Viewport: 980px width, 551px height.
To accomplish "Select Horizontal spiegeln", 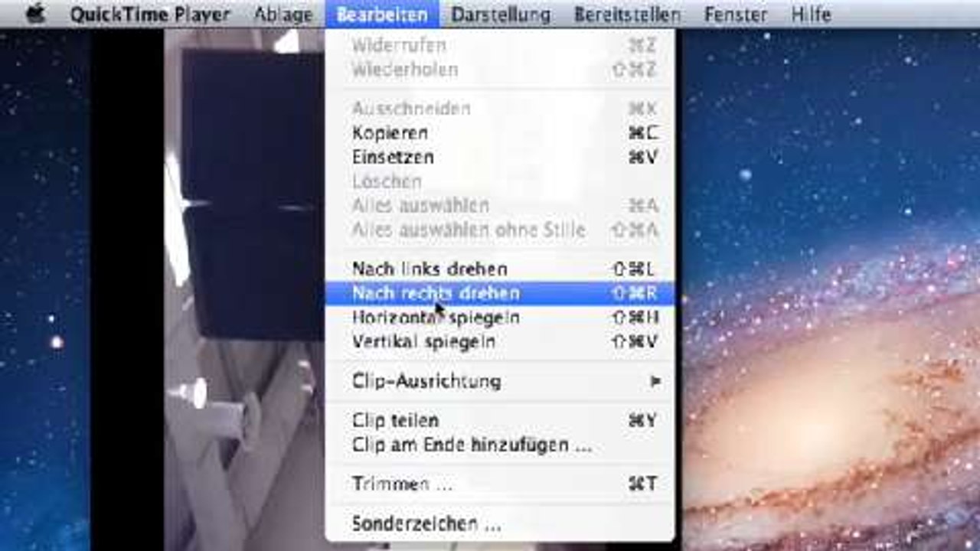I will (x=500, y=318).
